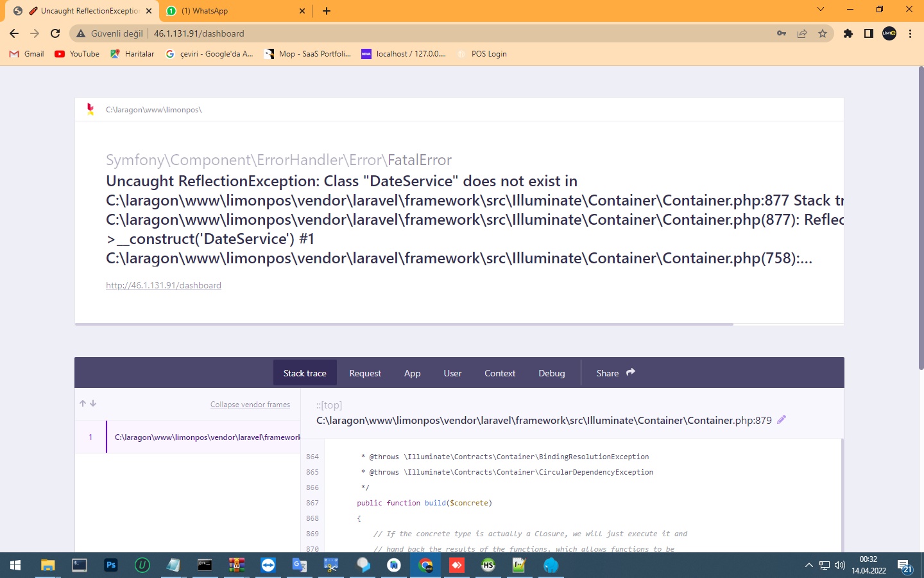Expand hidden icons in the system tray
This screenshot has height=578, width=924.
click(808, 566)
